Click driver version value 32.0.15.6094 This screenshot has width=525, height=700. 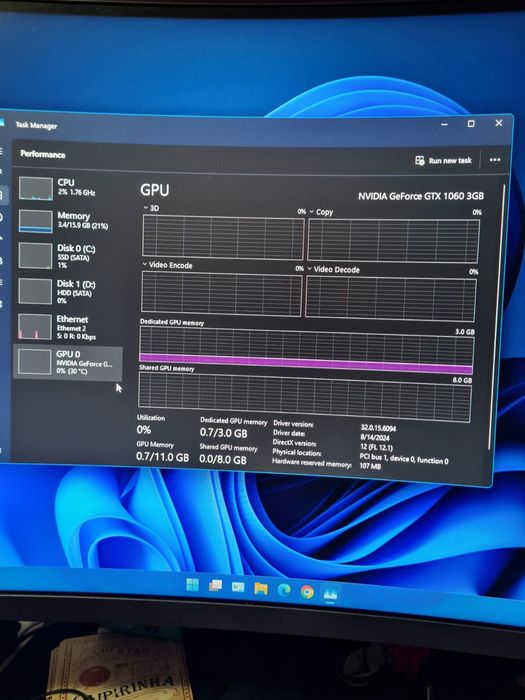378,428
